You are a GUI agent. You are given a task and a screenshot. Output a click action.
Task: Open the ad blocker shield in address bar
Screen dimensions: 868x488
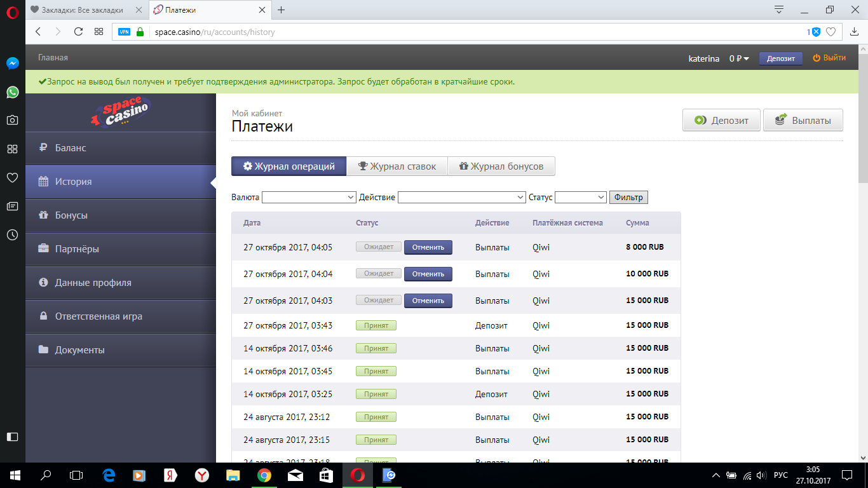click(815, 32)
